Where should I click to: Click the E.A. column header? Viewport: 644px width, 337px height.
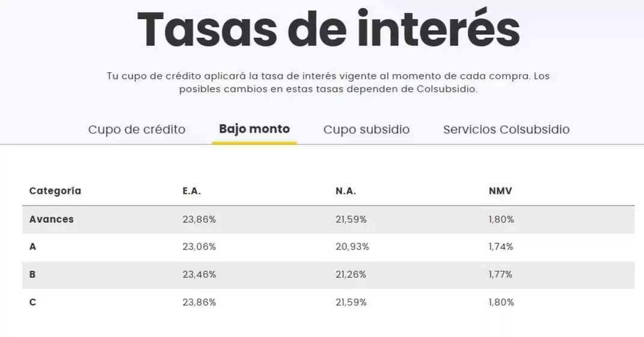(192, 191)
